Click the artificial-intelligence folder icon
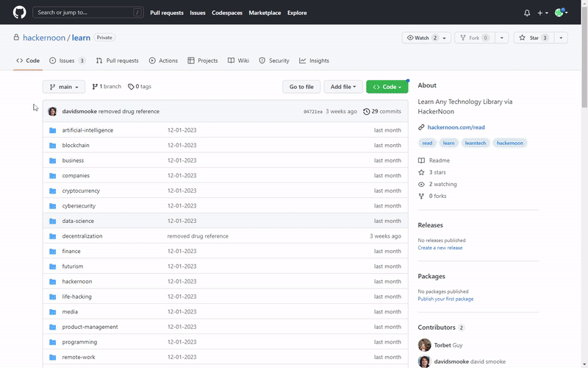The image size is (588, 368). [52, 130]
